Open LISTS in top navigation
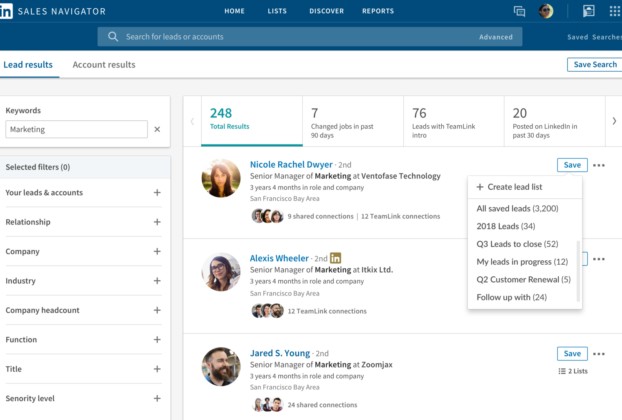The height and width of the screenshot is (420, 622). (x=277, y=11)
